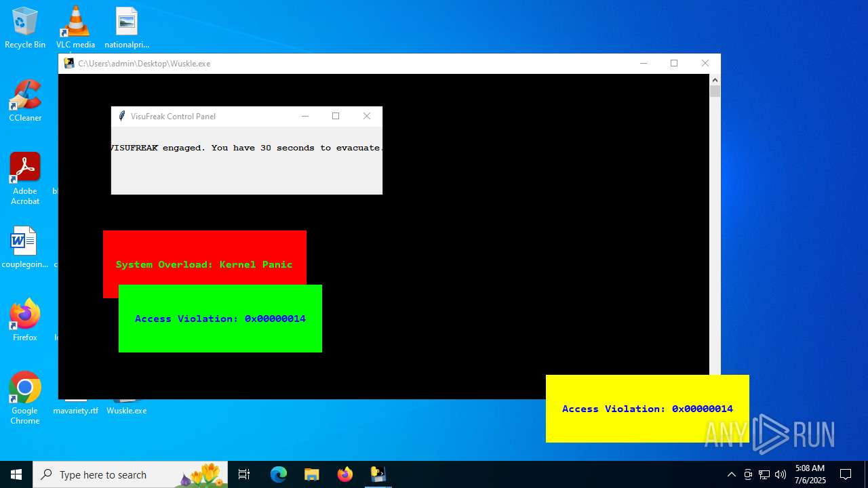Open the volume tray icon
868x488 pixels.
pyautogui.click(x=781, y=474)
